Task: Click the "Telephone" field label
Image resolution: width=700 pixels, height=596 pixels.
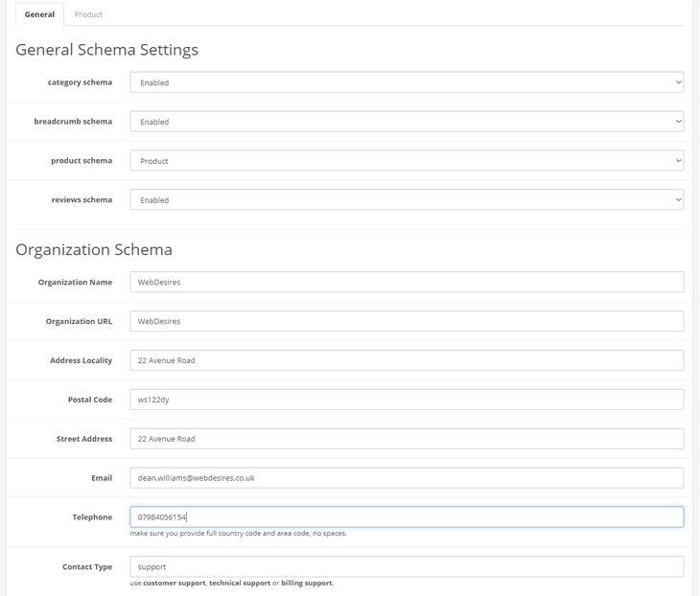Action: click(x=92, y=517)
